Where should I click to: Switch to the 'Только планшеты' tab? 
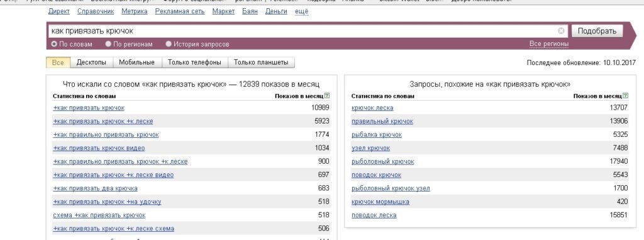pos(261,62)
